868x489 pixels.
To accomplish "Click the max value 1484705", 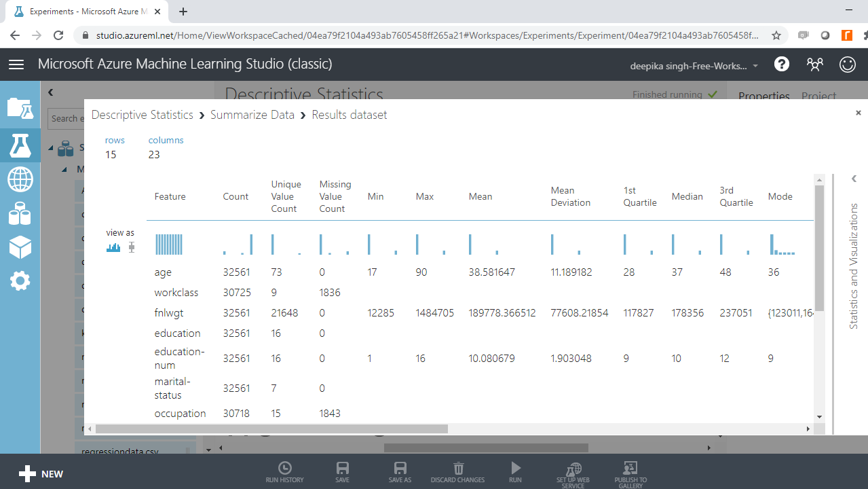I will pos(435,313).
